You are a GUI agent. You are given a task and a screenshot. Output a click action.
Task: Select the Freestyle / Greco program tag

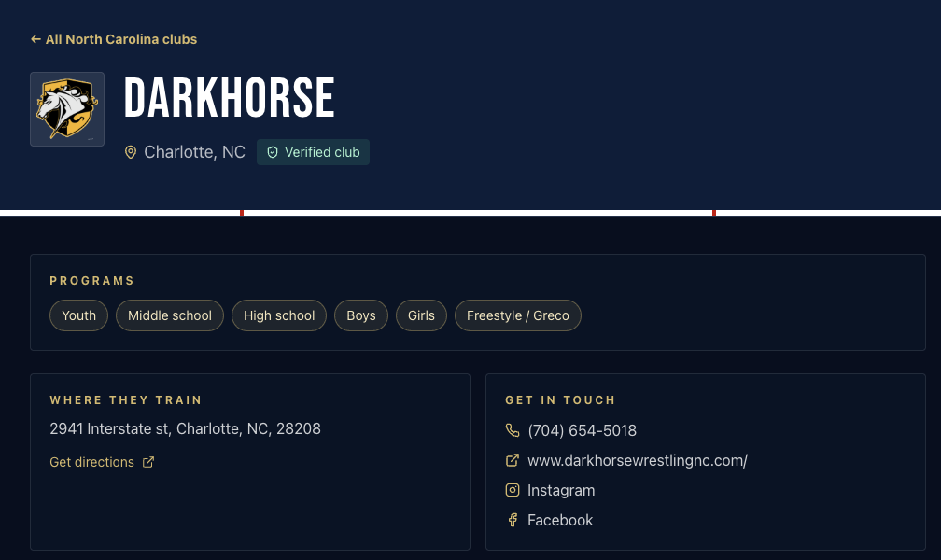518,315
